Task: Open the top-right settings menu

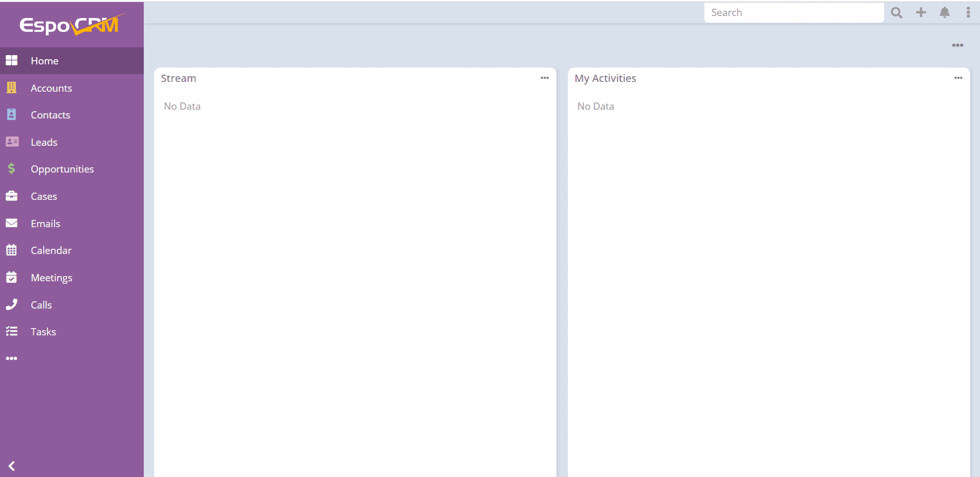Action: [968, 12]
